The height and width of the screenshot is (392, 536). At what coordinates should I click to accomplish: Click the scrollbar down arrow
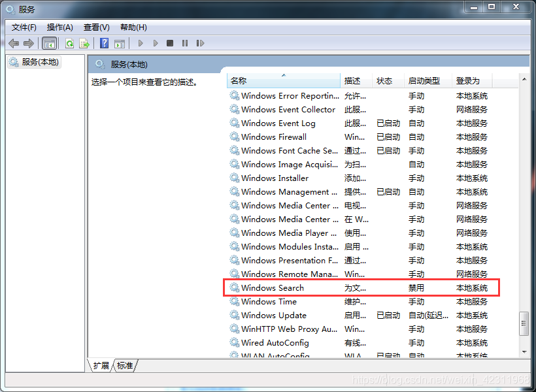point(524,351)
